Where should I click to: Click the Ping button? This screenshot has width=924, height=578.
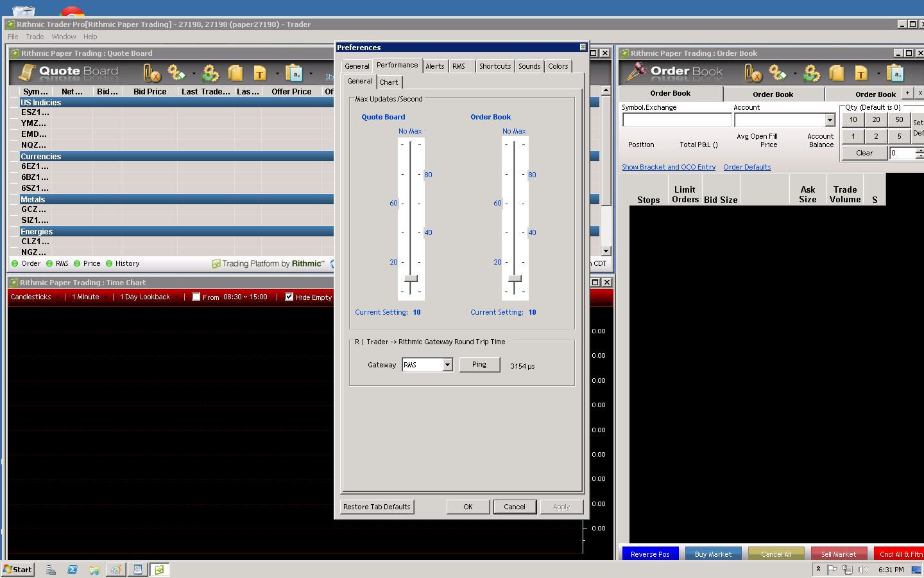[x=479, y=364]
